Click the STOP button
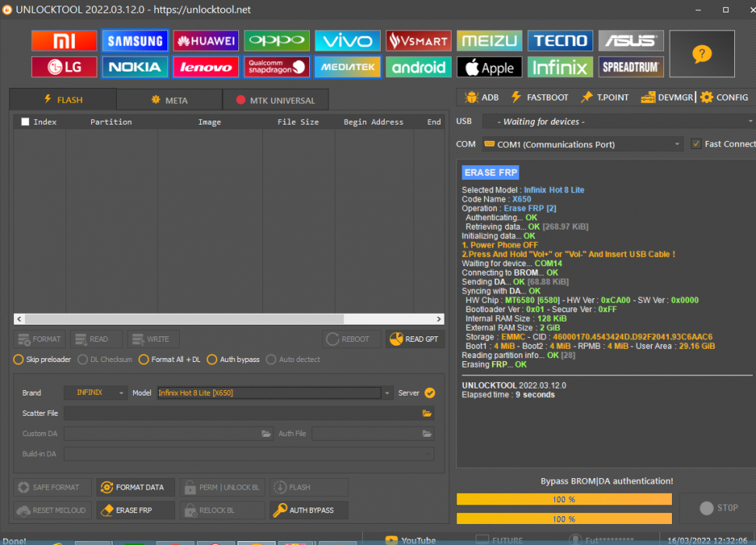756x545 pixels. [x=719, y=508]
